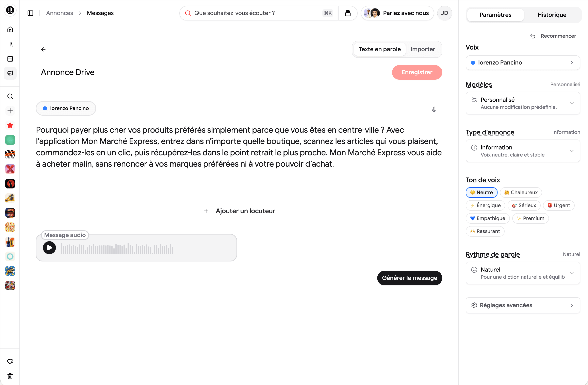
Task: Switch to the Historique tab
Action: coord(552,15)
